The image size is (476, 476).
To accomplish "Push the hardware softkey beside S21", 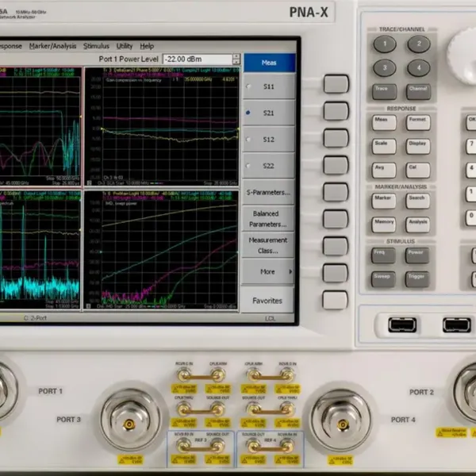I will [336, 111].
